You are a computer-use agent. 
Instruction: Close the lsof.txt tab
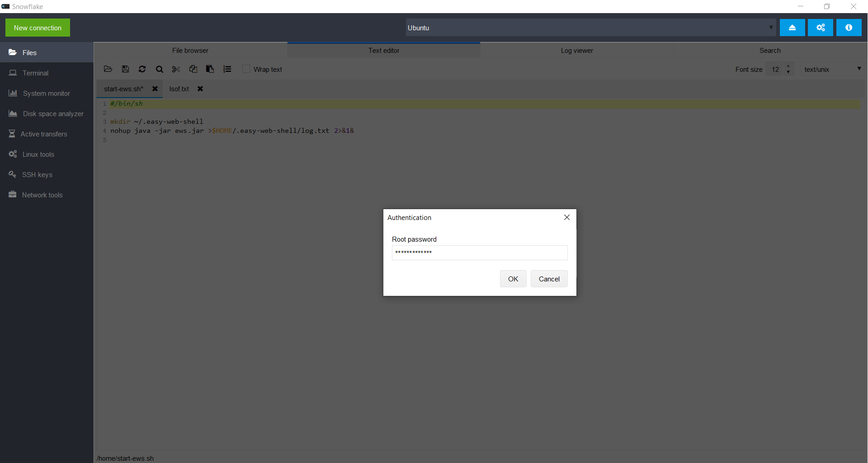point(200,89)
